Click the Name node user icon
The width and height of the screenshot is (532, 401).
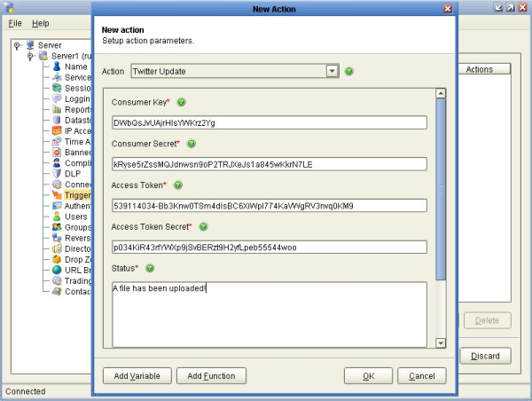point(57,67)
